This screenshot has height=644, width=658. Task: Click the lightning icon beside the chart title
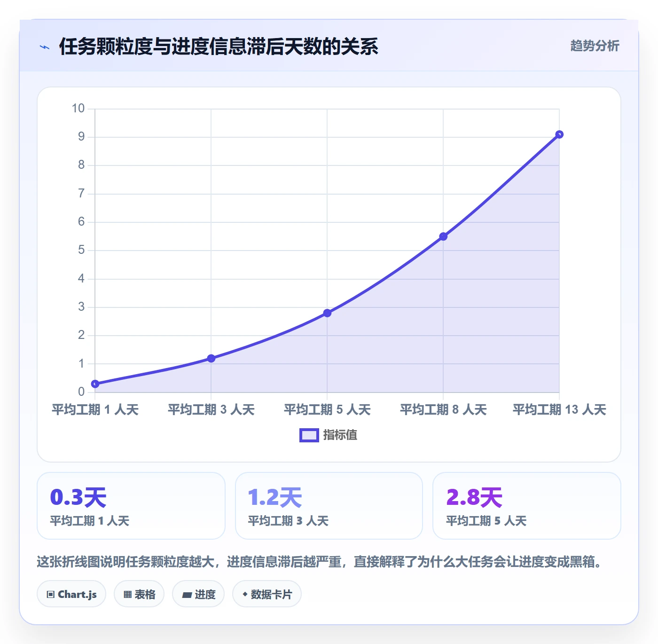tap(45, 47)
